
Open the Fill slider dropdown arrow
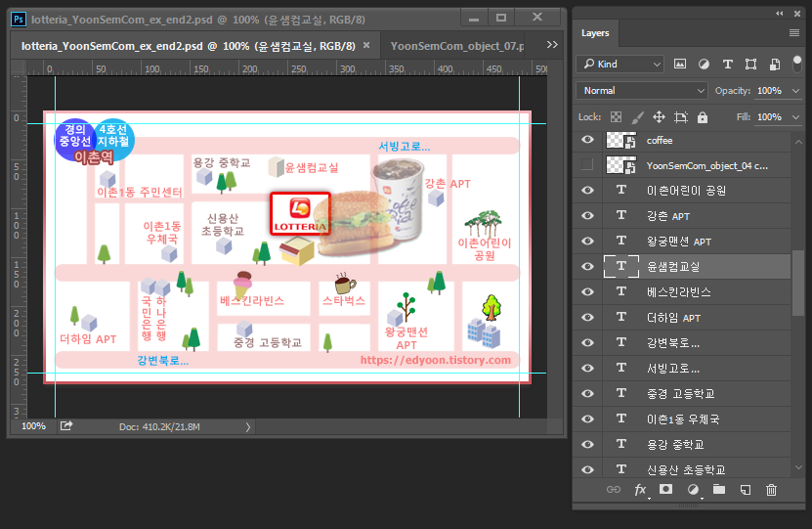[x=795, y=117]
